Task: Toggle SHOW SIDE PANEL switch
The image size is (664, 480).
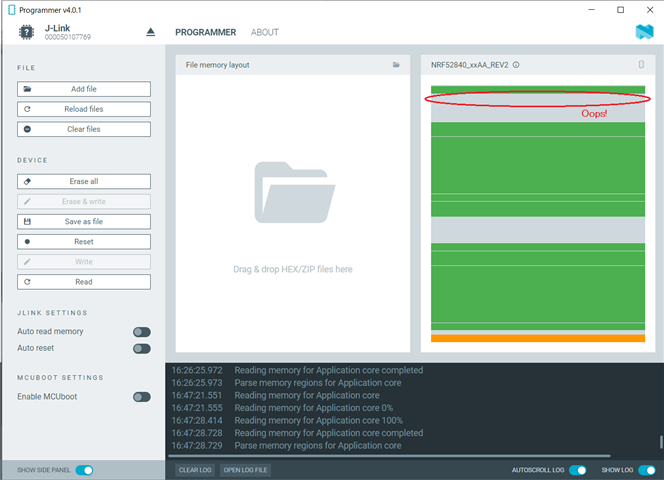Action: click(x=84, y=470)
